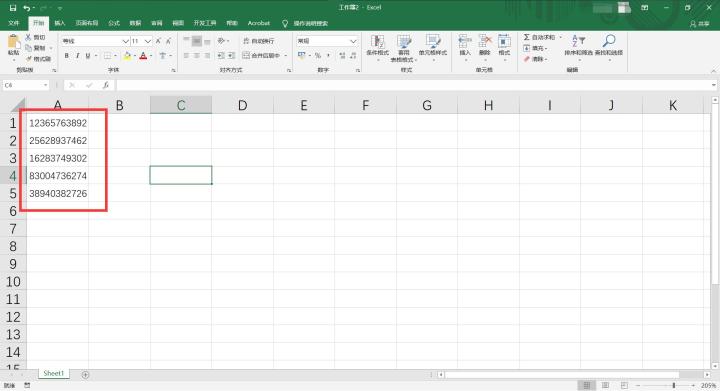Open Sort and Filter menu
The image size is (720, 391).
(578, 47)
